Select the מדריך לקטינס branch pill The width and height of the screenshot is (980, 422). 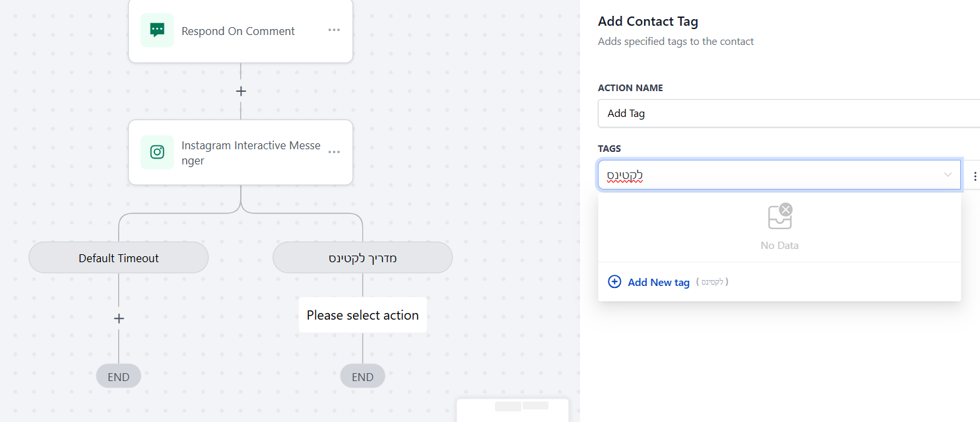pyautogui.click(x=362, y=258)
